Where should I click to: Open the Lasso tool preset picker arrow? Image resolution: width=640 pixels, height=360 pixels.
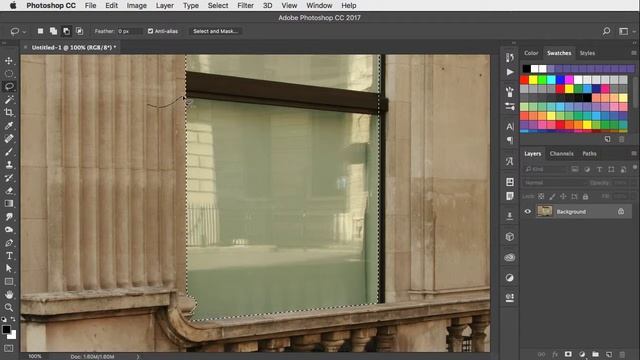pyautogui.click(x=24, y=31)
